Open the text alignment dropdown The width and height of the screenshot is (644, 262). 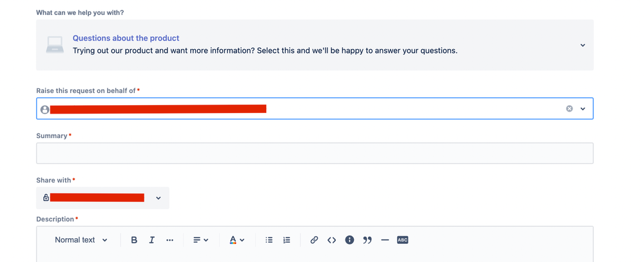(201, 240)
